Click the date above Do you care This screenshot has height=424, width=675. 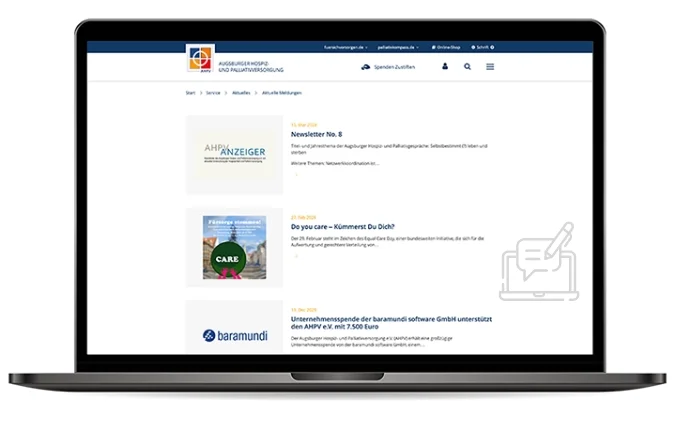[x=303, y=217]
